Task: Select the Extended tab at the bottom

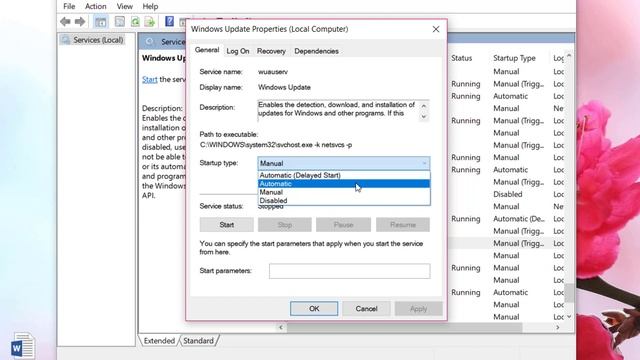Action: click(x=159, y=340)
